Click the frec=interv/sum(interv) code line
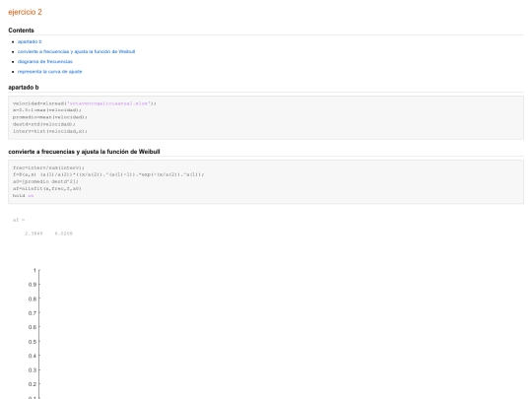The width and height of the screenshot is (532, 399). coord(48,167)
